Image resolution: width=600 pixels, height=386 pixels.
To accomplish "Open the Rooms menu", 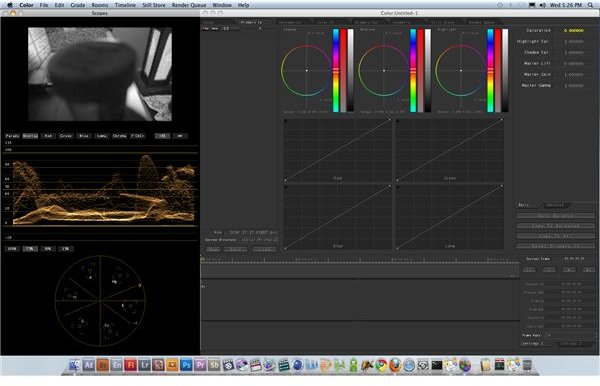I will (x=99, y=5).
